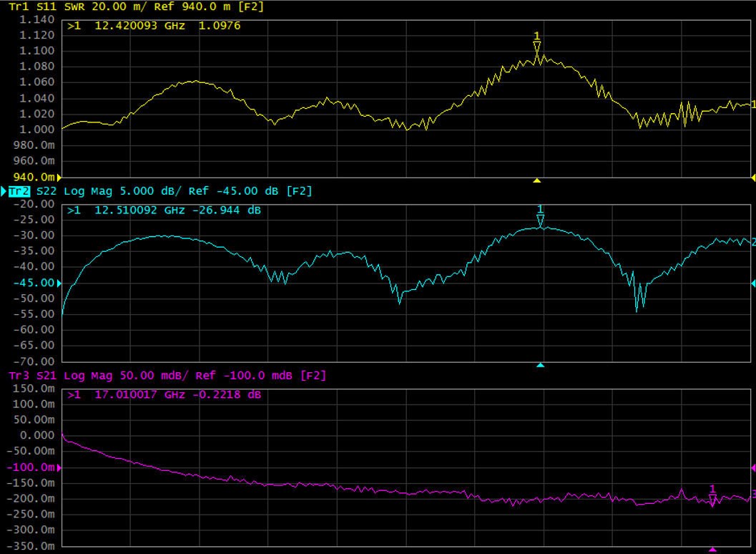756x554 pixels.
Task: Click the yellow reference level arrow at 940.0m on left
Action: click(x=60, y=177)
